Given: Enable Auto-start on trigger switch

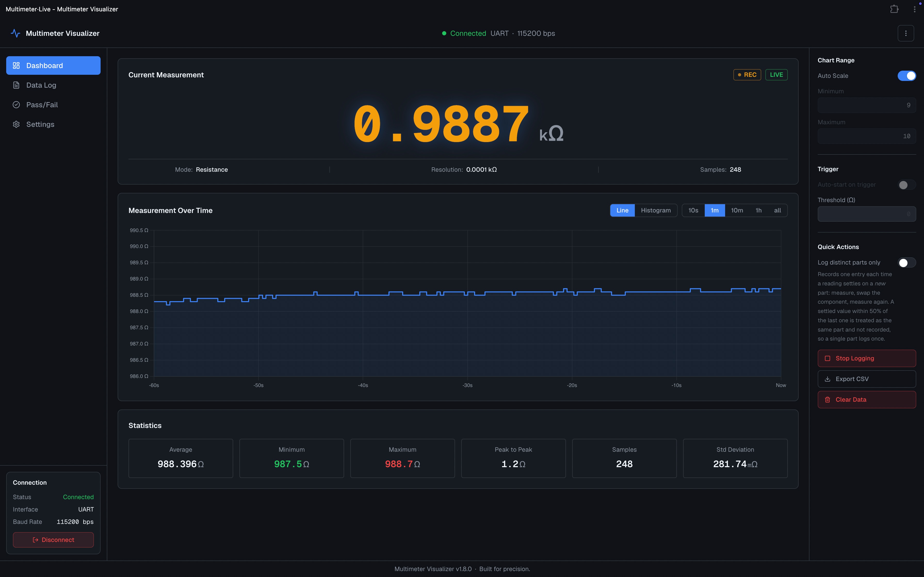Looking at the screenshot, I should tap(906, 185).
